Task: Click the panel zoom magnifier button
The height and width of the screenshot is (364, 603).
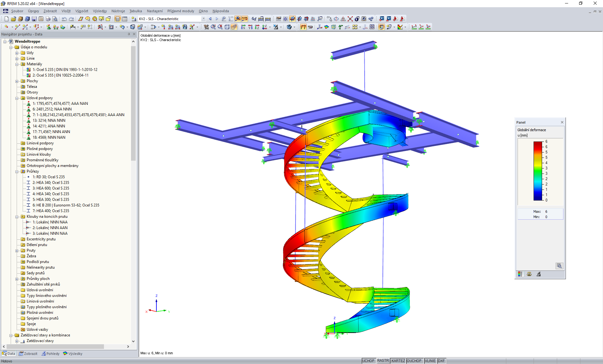Action: point(559,266)
